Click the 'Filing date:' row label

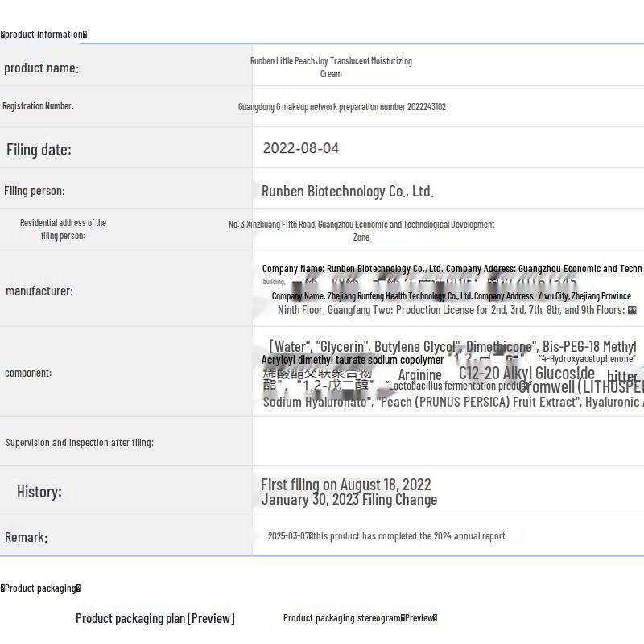tap(39, 150)
